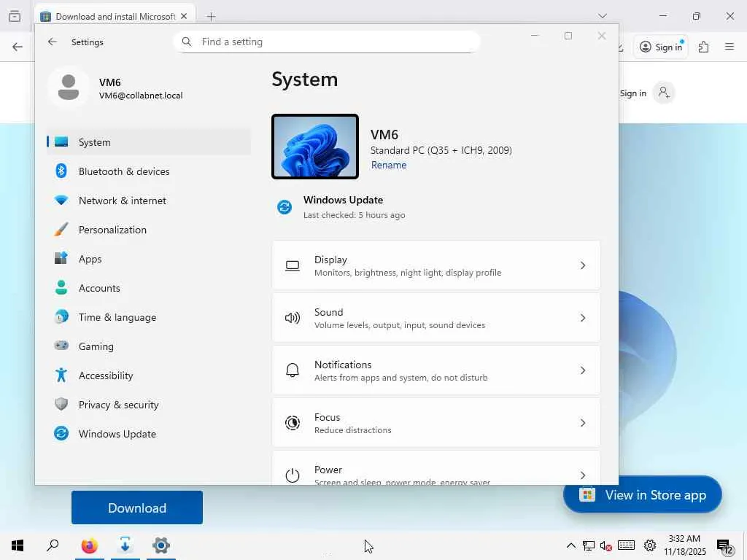
Task: Click the Accessibility figure icon
Action: click(x=61, y=376)
